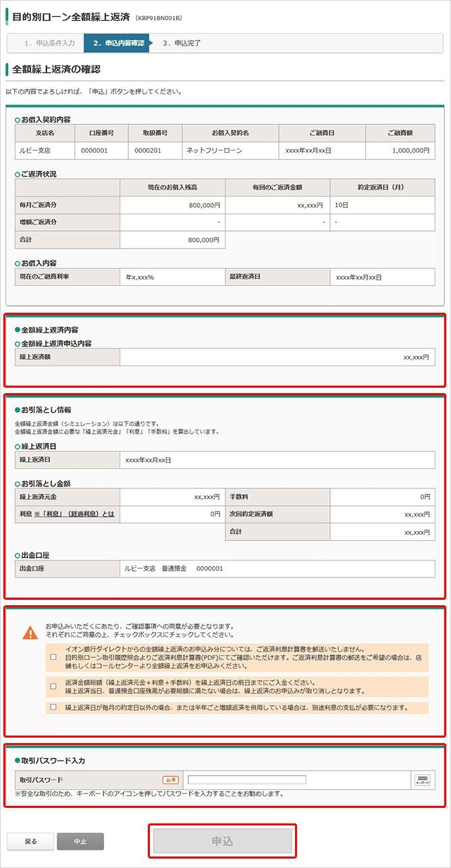
Task: Select step 2 申込内容確認 tab
Action: (x=117, y=43)
